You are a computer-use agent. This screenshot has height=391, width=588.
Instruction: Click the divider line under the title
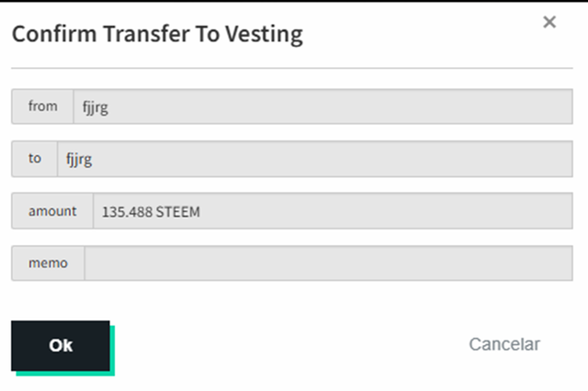click(291, 68)
